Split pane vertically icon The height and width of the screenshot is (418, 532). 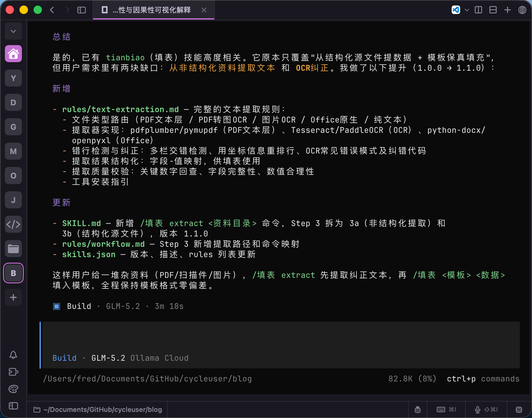478,10
